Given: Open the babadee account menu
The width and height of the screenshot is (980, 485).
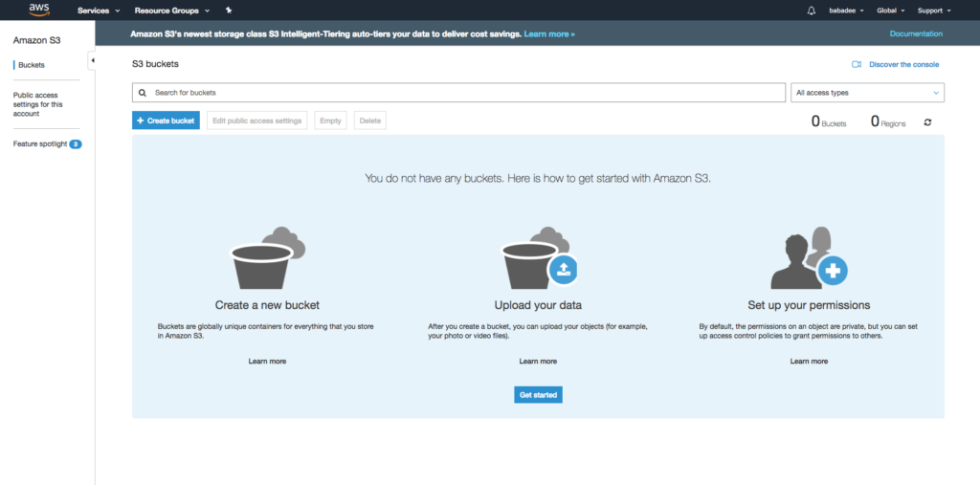Looking at the screenshot, I should click(846, 11).
